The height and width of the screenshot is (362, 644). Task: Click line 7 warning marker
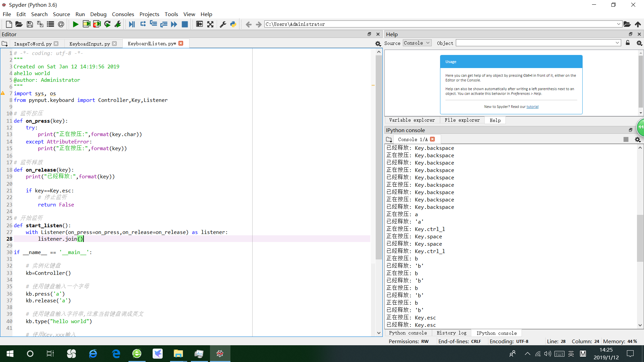coord(3,93)
